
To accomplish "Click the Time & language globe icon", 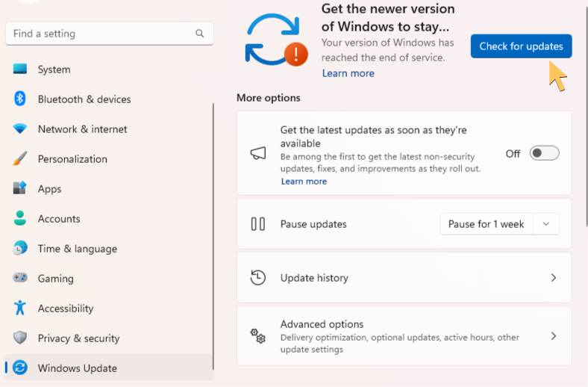I will click(20, 248).
